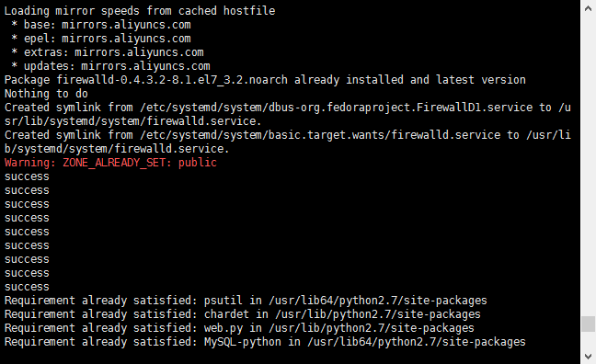596x364 pixels.
Task: Click the 'Nothing to do' line
Action: (46, 94)
